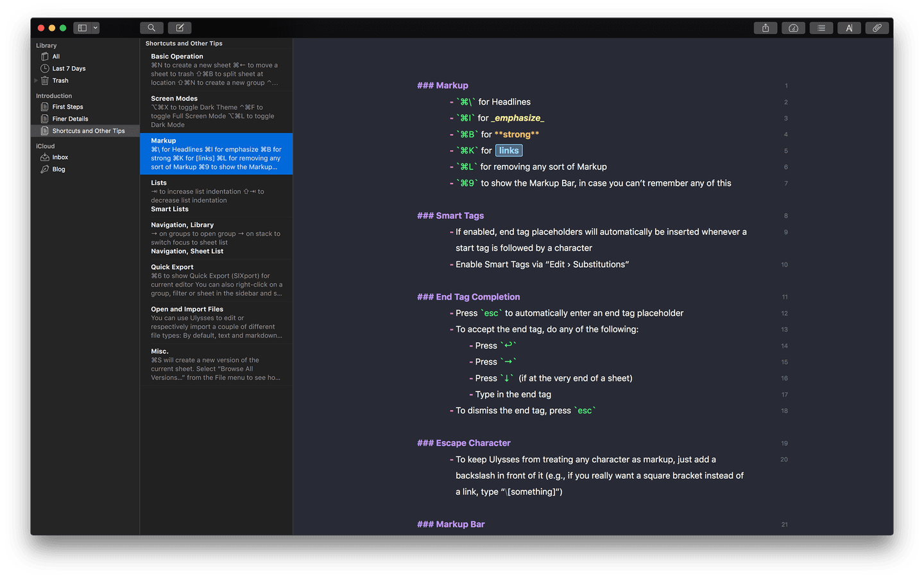Open the Share export options
The image size is (924, 579).
coord(765,28)
